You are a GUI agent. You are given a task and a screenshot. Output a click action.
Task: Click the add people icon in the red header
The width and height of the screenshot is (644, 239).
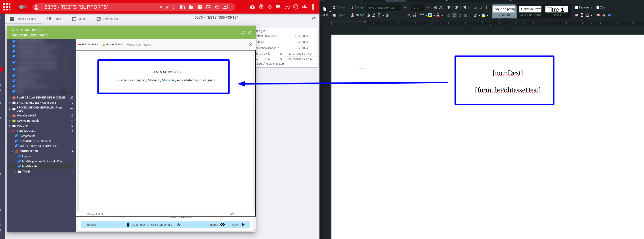point(304,7)
